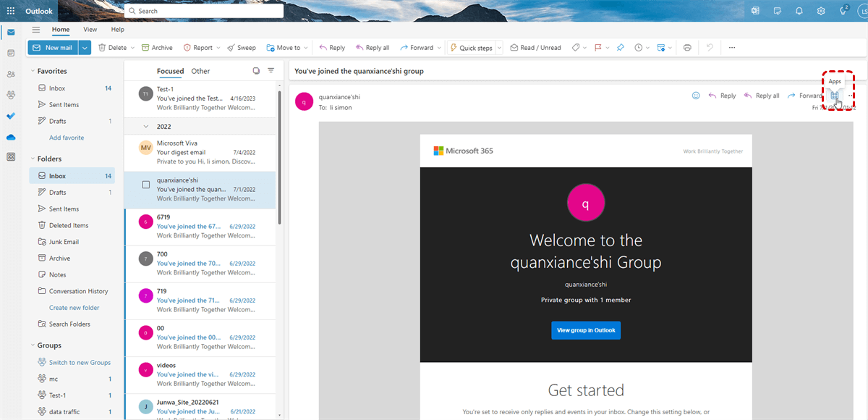Image resolution: width=868 pixels, height=420 pixels.
Task: Click the message list scrollbar
Action: click(279, 156)
